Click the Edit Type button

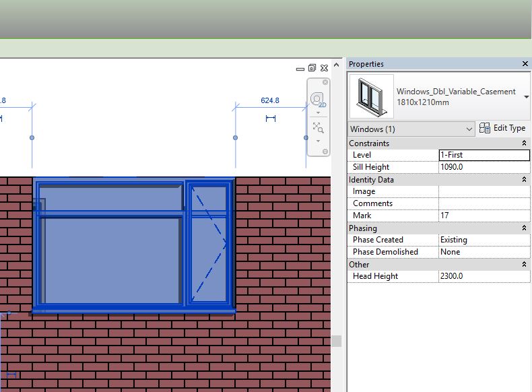[x=502, y=128]
